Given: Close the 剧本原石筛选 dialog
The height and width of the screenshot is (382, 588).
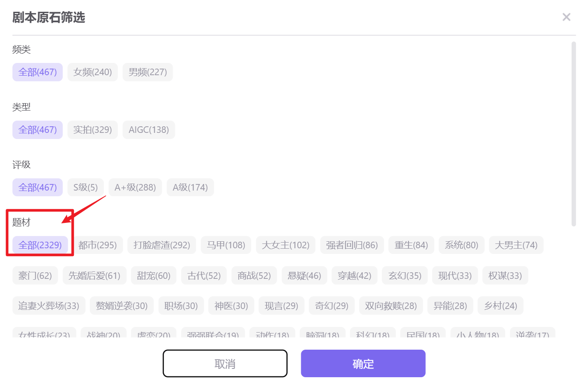Looking at the screenshot, I should (x=566, y=17).
